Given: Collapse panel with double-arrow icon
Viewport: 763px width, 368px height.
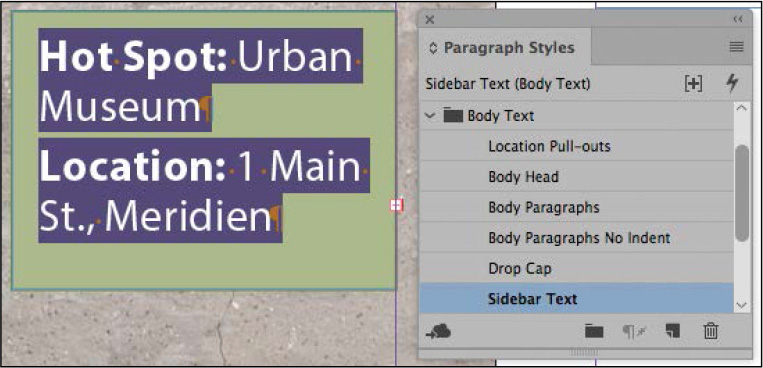Looking at the screenshot, I should pyautogui.click(x=738, y=19).
